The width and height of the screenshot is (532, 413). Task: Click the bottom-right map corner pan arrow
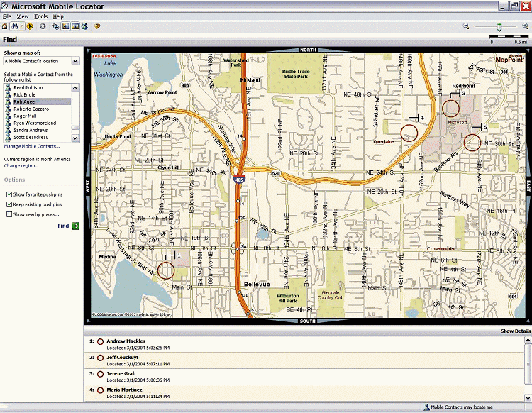click(x=528, y=320)
